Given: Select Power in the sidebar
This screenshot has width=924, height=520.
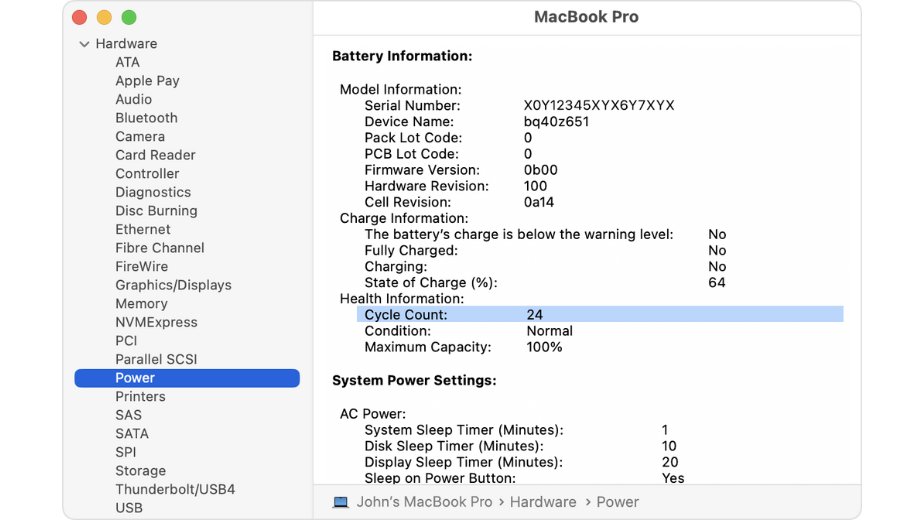Looking at the screenshot, I should 135,378.
